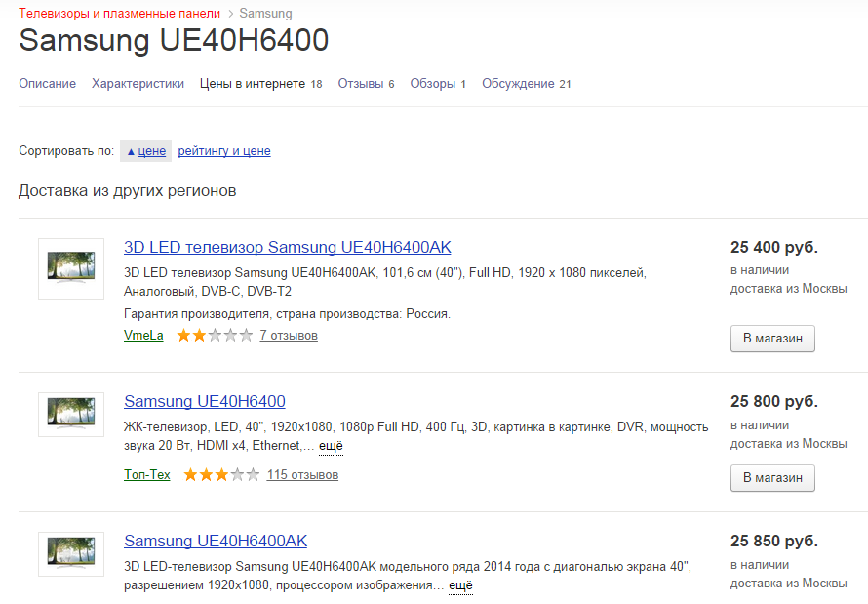Open the Отзывы tab

[x=360, y=84]
